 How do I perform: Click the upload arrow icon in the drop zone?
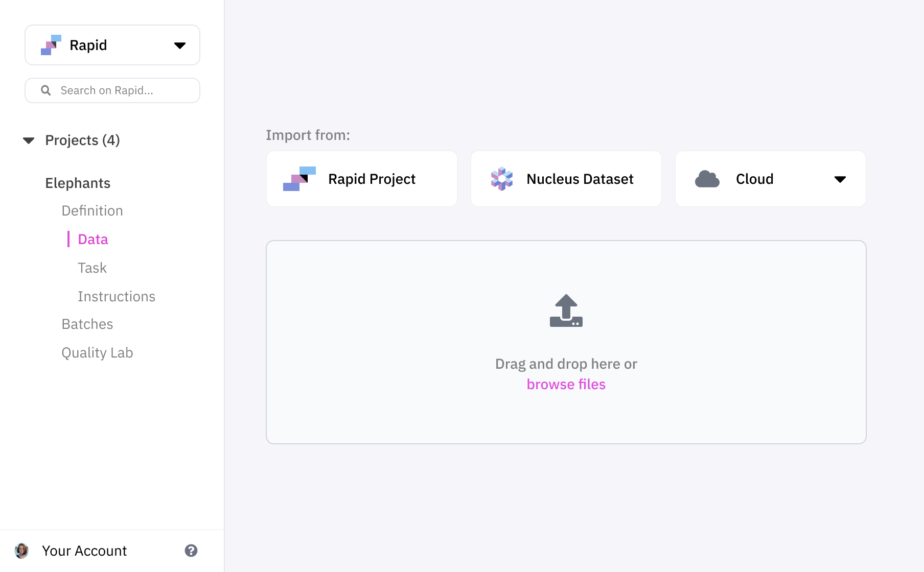click(566, 311)
